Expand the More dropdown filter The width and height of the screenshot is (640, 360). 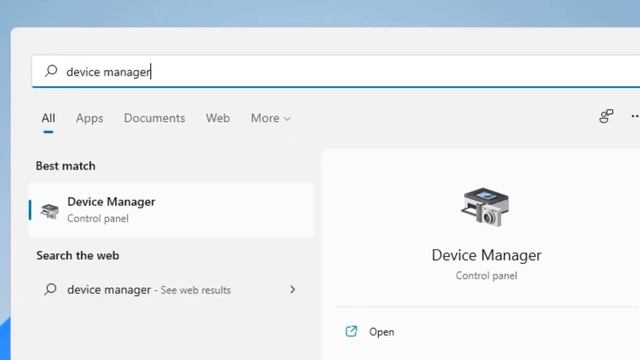[270, 118]
